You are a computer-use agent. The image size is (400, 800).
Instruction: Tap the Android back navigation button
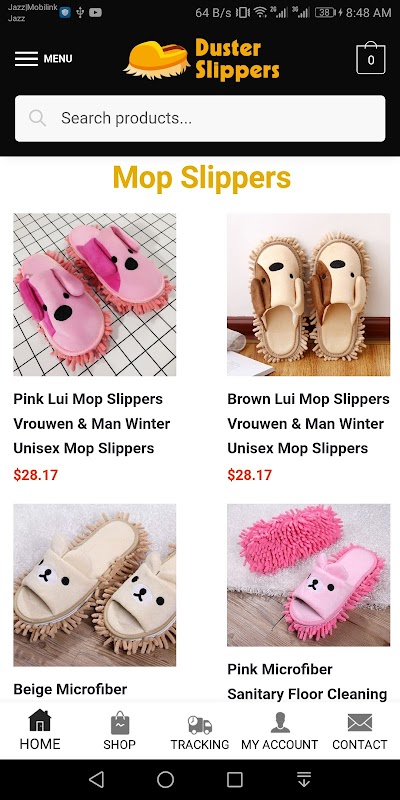point(96,779)
